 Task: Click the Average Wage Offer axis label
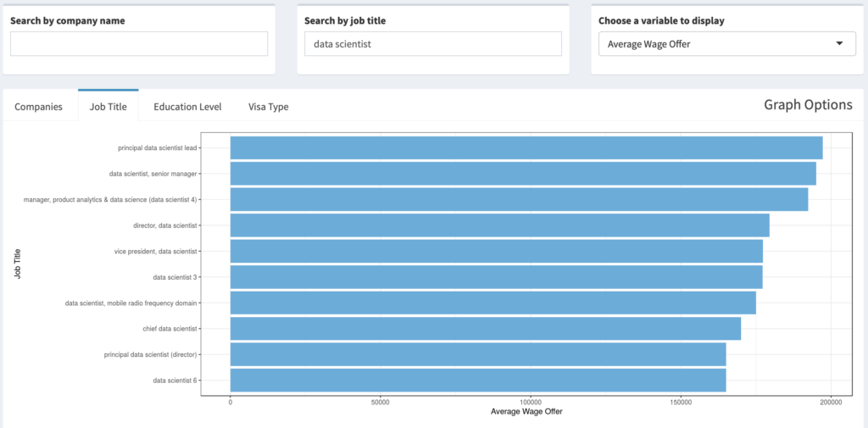coord(526,412)
